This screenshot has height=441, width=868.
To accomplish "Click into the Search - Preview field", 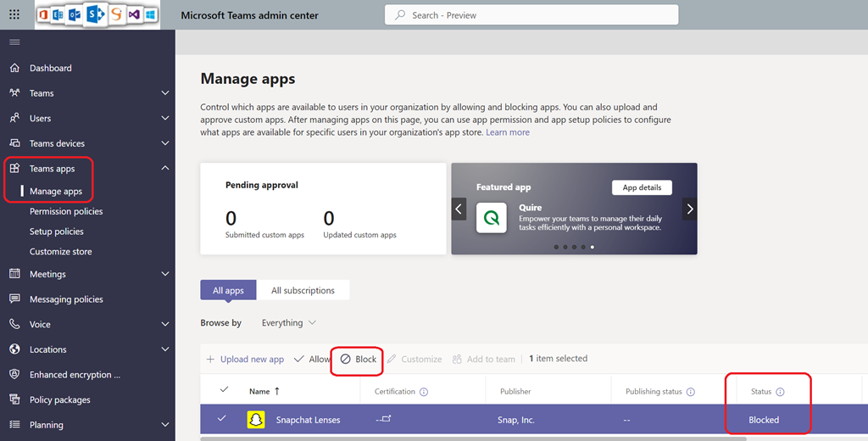I will pyautogui.click(x=531, y=15).
